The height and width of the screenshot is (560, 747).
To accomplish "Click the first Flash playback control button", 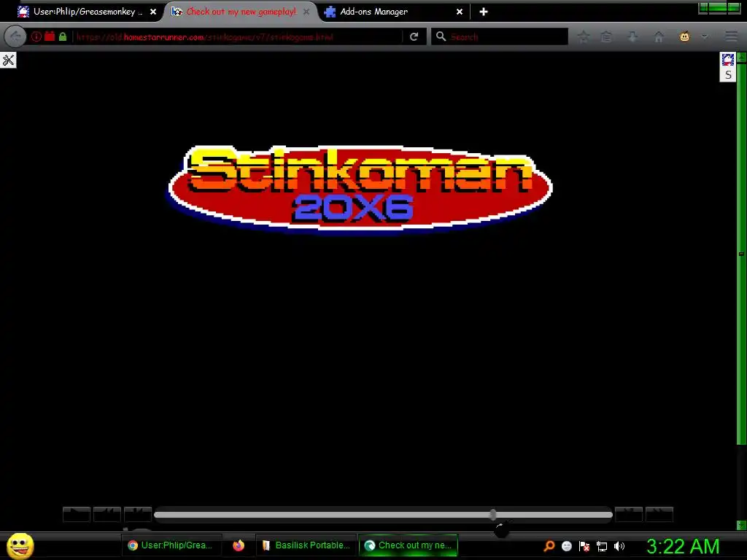I will point(77,514).
